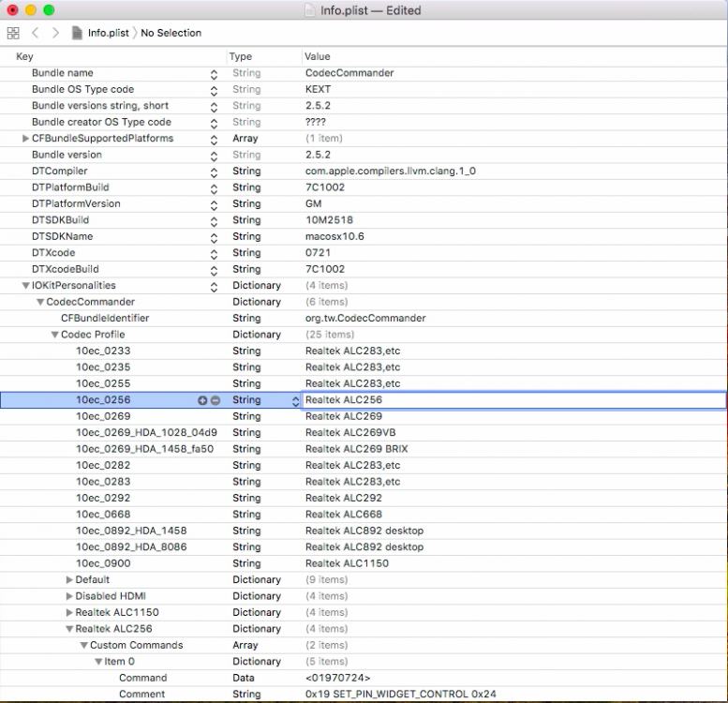Image resolution: width=728 pixels, height=703 pixels.
Task: Open the key stepper for Bundle creator OS Type code
Action: pos(214,124)
